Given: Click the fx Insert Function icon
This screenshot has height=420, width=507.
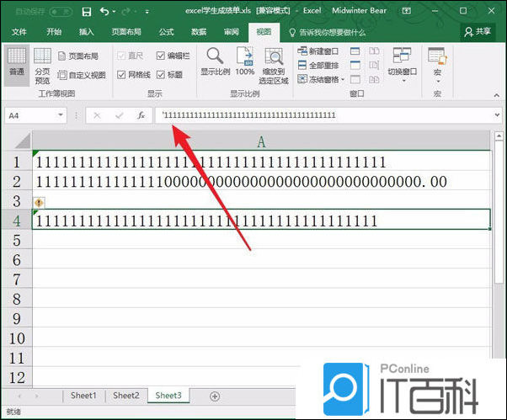Looking at the screenshot, I should pos(141,115).
